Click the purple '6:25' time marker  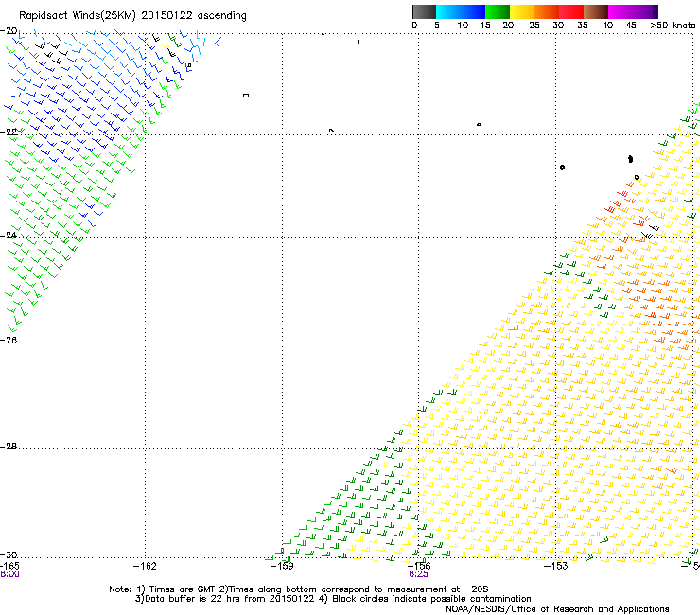tap(418, 574)
